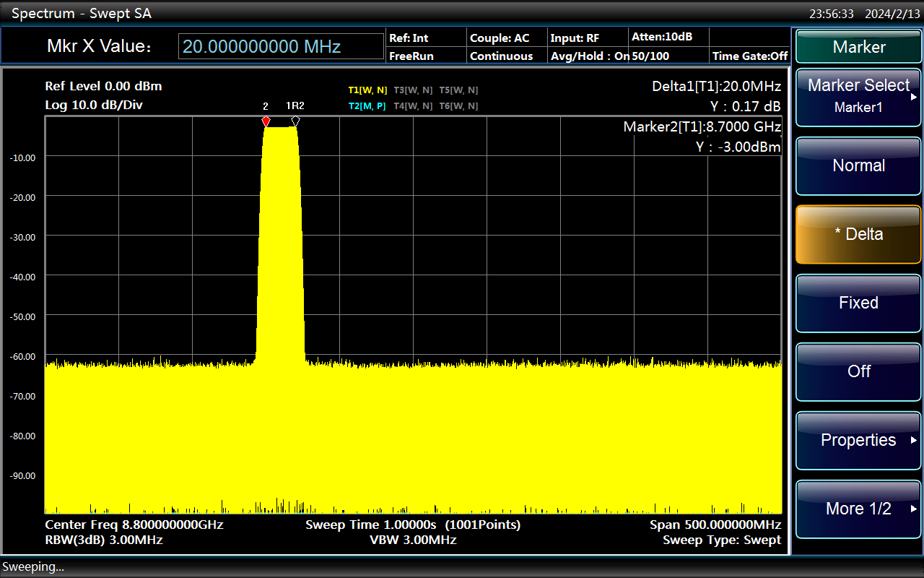This screenshot has height=578, width=924.
Task: Turn the marker Off
Action: (858, 371)
